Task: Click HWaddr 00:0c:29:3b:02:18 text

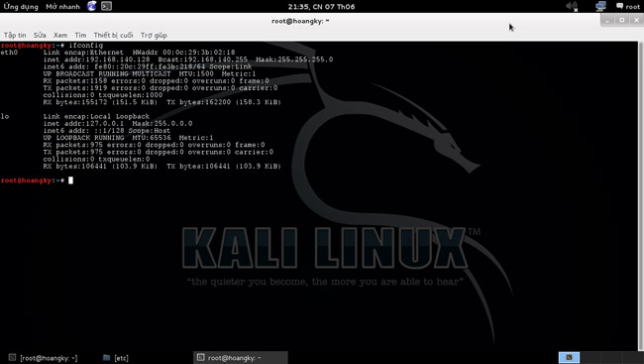Action: (183, 53)
